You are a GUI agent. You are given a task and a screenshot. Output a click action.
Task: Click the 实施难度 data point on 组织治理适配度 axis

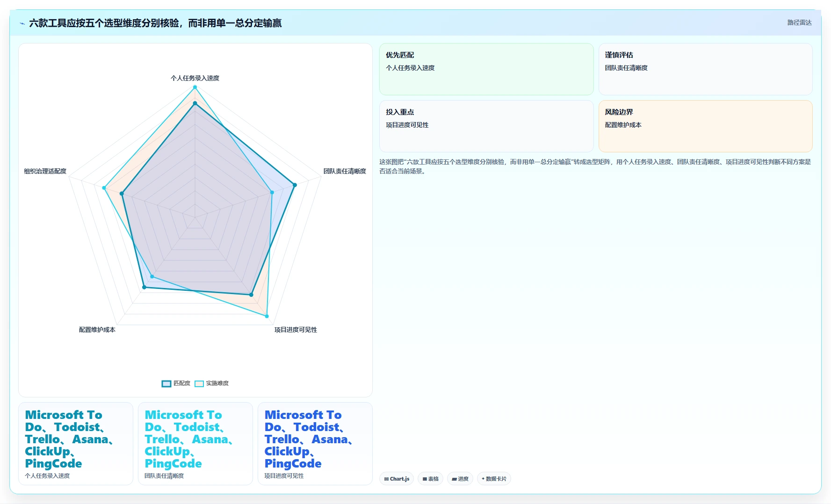tap(104, 188)
